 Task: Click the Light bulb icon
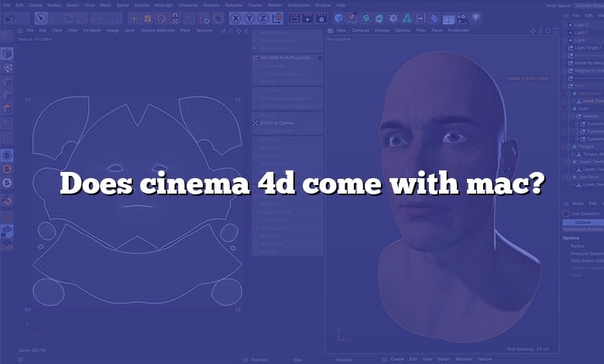click(476, 18)
